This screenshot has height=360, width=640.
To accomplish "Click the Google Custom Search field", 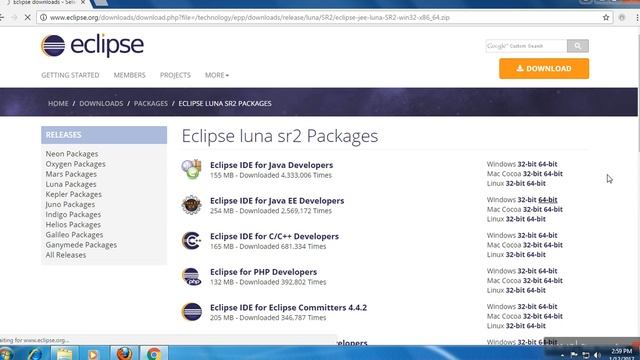I will coord(526,46).
